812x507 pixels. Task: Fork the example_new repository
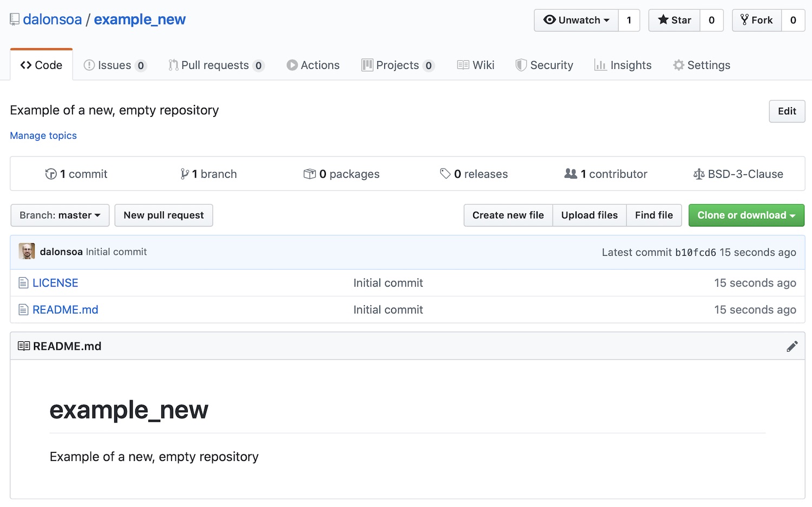757,20
